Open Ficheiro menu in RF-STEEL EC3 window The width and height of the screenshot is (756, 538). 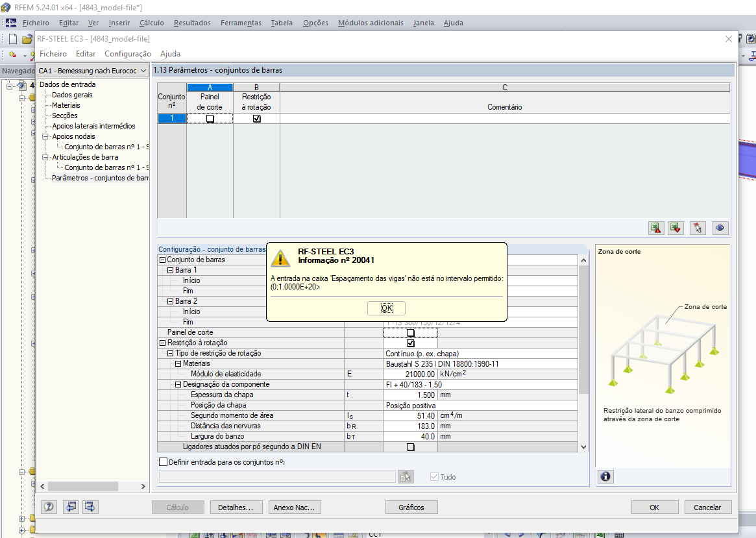53,54
